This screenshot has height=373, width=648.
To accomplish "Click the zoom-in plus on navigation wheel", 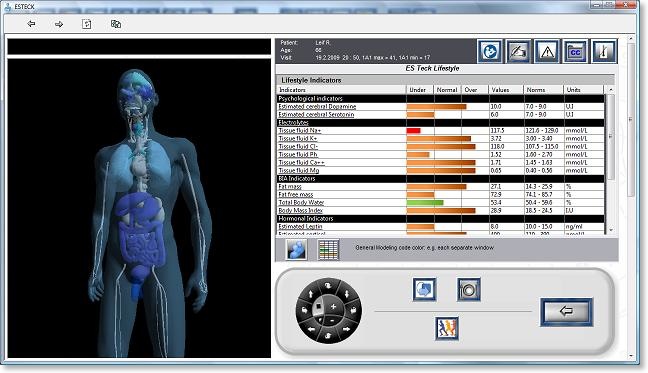I will (334, 306).
